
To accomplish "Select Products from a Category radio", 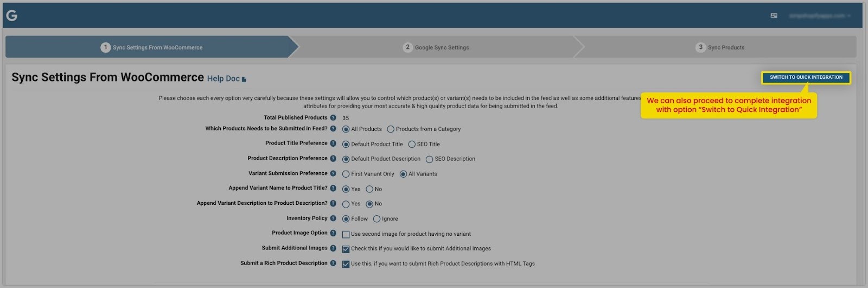I will (x=391, y=129).
